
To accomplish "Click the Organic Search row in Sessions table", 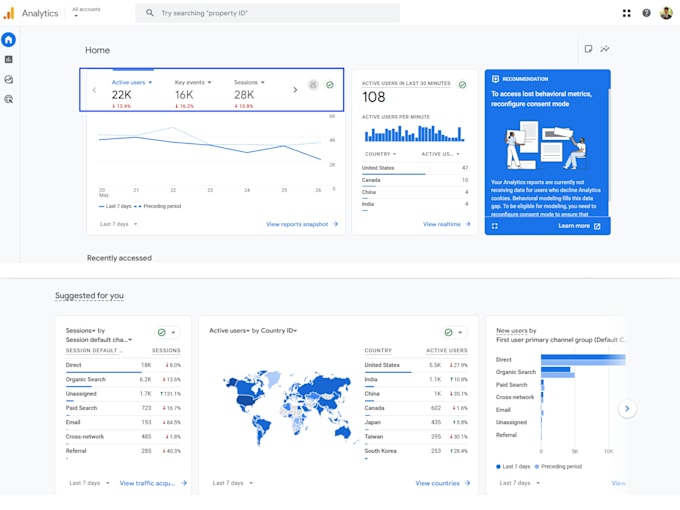I will point(123,379).
